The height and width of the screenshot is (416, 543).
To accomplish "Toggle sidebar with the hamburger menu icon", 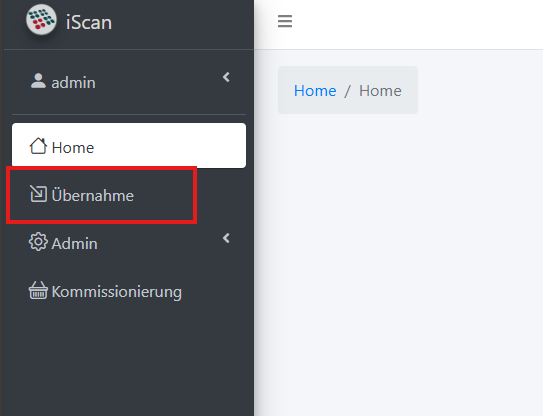I will (x=285, y=21).
